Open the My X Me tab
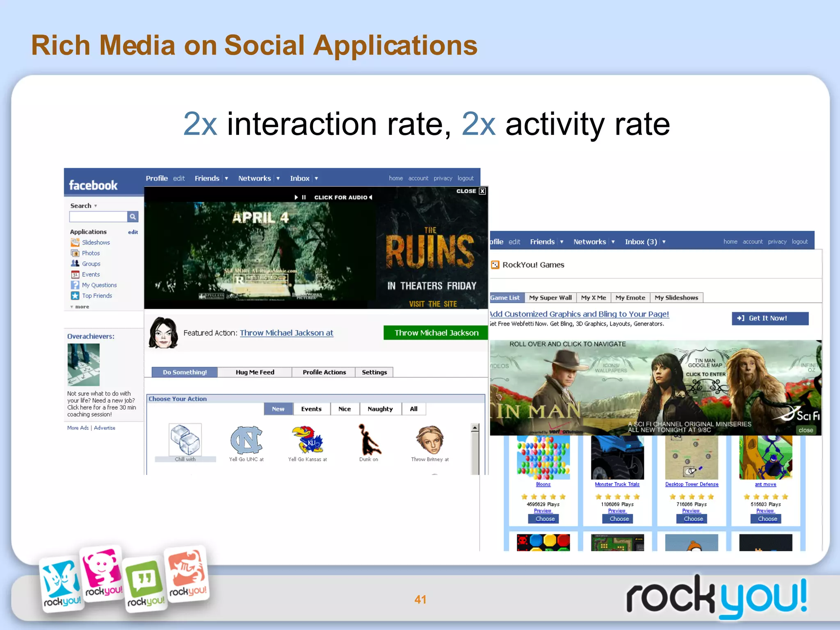This screenshot has height=630, width=840. coord(593,298)
